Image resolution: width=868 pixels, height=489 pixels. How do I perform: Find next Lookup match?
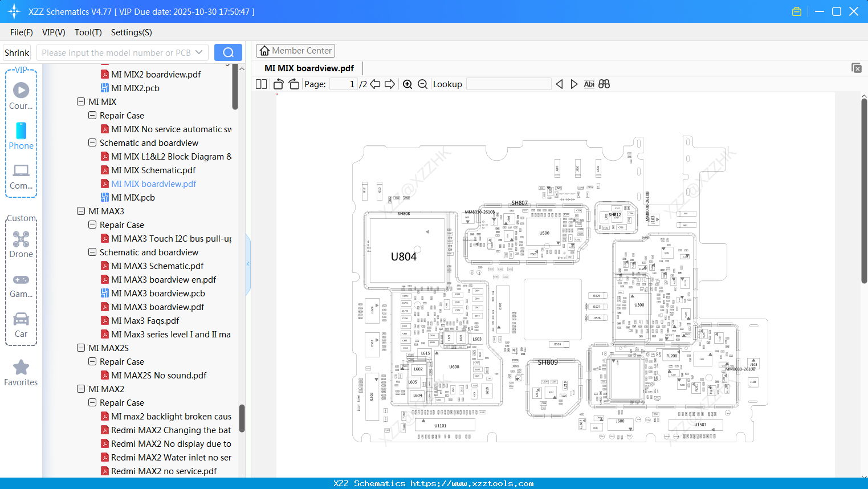pyautogui.click(x=574, y=84)
